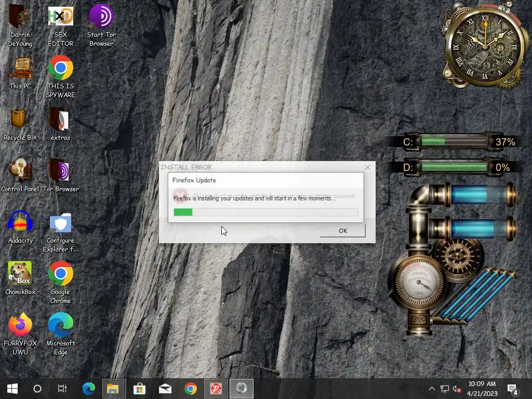Close the INSTALL ERROR dialog

(368, 167)
